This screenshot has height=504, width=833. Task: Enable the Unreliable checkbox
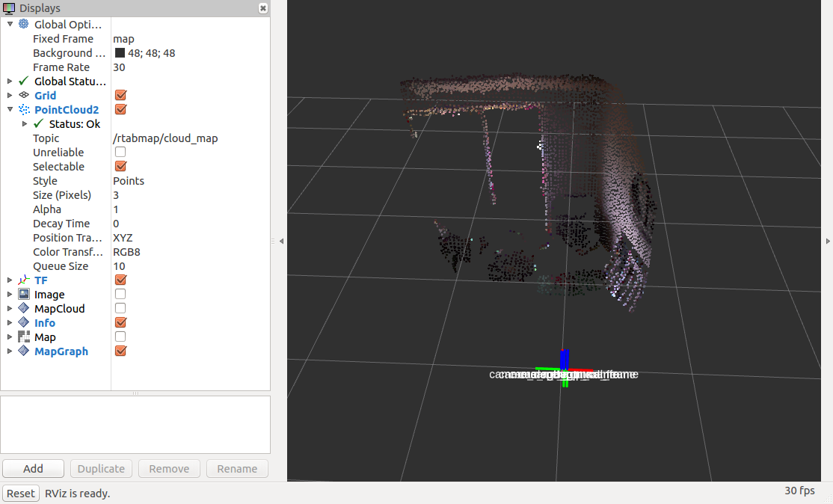[x=120, y=153]
